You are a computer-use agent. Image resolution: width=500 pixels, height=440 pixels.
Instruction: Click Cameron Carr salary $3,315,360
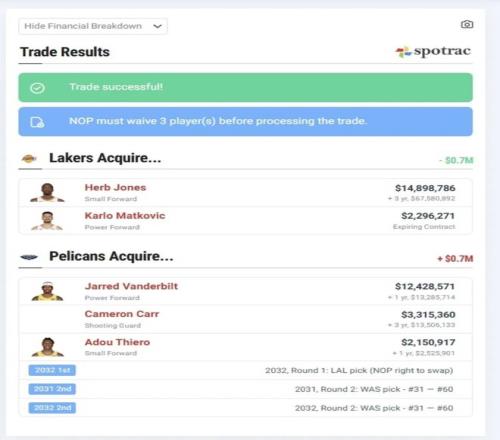[x=428, y=314]
